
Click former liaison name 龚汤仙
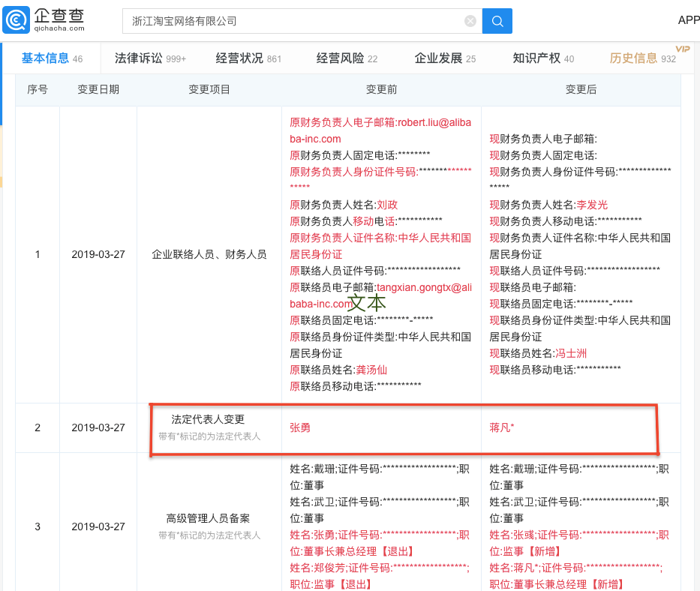click(371, 370)
